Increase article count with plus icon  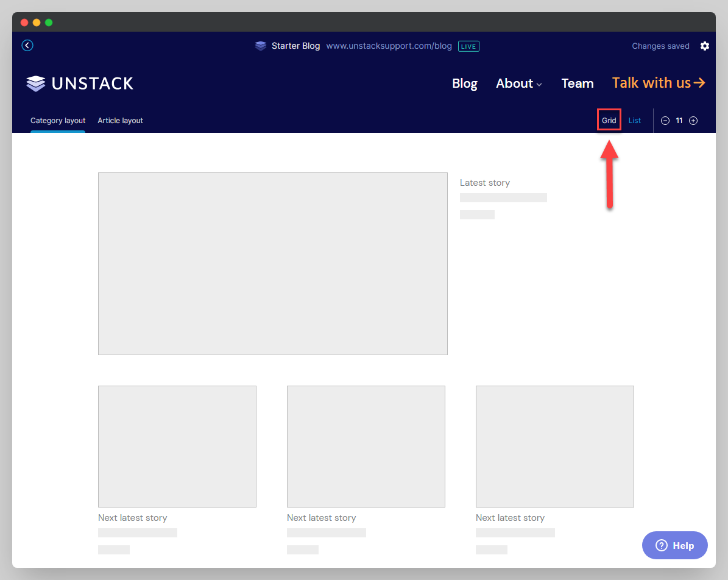click(693, 121)
